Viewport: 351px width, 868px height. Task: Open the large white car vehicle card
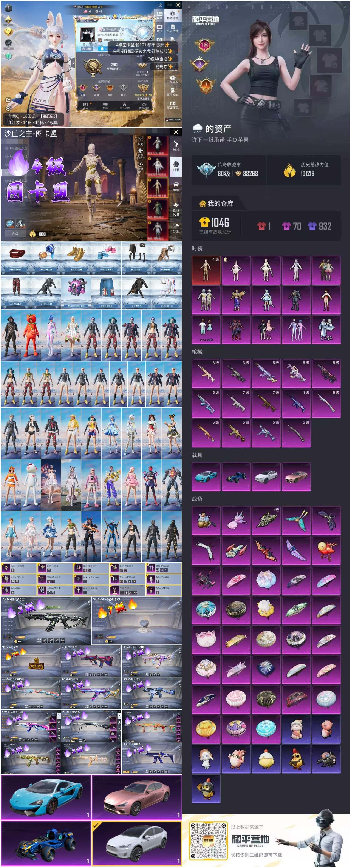click(x=137, y=843)
